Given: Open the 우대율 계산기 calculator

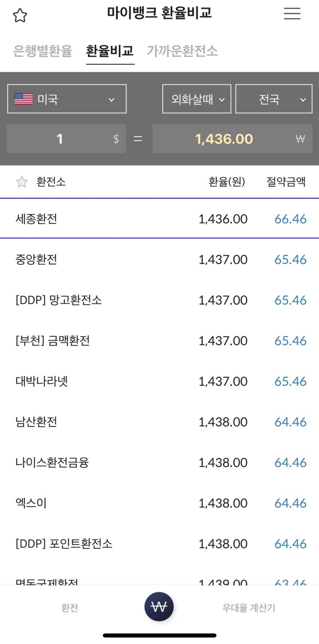Looking at the screenshot, I should coord(249,608).
